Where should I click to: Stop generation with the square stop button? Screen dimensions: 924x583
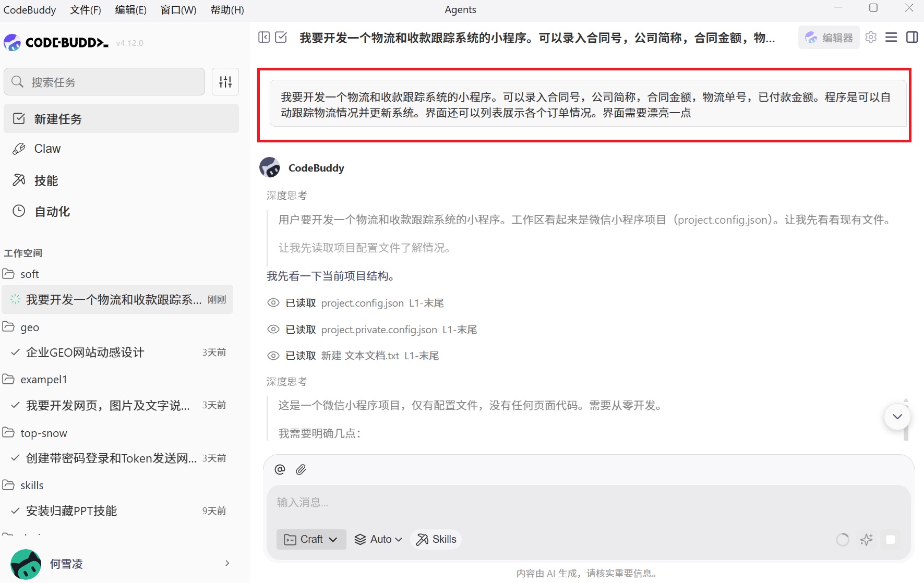[x=891, y=539]
